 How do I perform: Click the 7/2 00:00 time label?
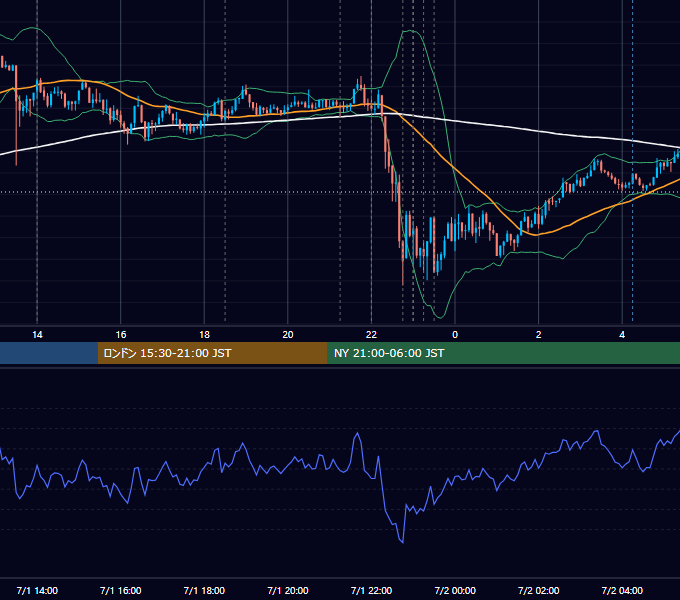[455, 590]
